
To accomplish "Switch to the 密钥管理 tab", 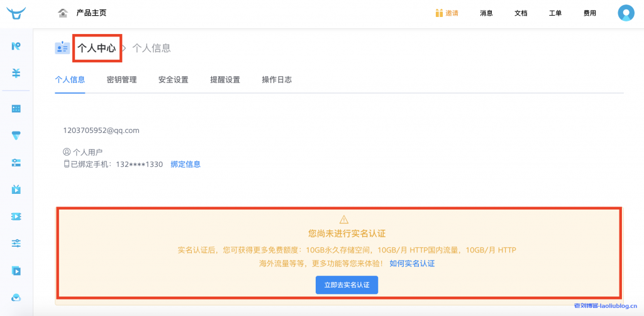I will coord(121,80).
